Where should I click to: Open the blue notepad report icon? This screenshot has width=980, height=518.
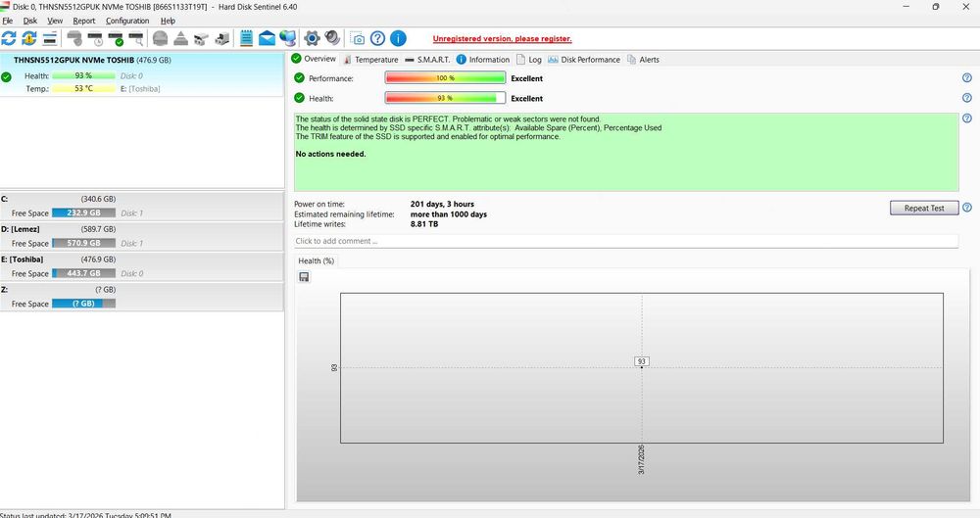pos(246,38)
